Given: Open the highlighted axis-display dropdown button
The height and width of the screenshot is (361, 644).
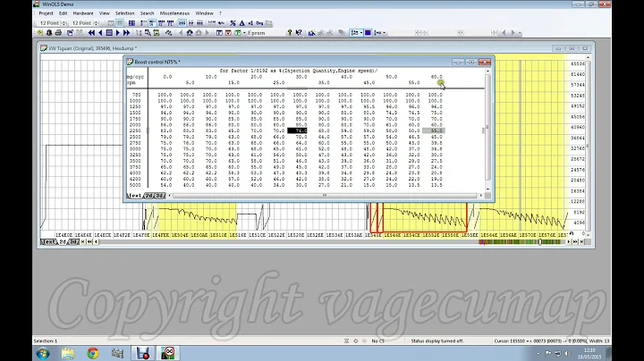Looking at the screenshot, I should 356,33.
